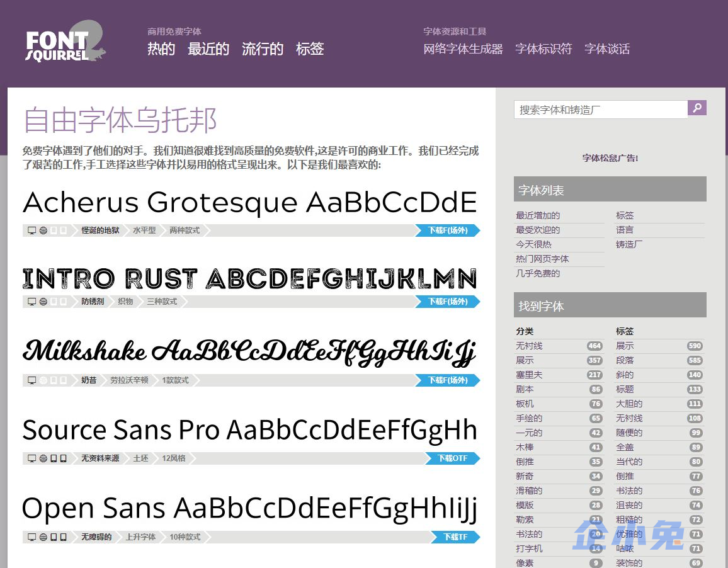Click desktop icon in Source Sans Pro row
Image resolution: width=728 pixels, height=568 pixels.
(x=32, y=458)
